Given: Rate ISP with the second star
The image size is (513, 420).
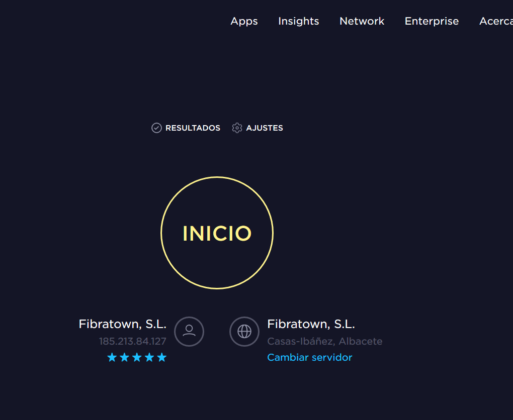Looking at the screenshot, I should click(124, 357).
